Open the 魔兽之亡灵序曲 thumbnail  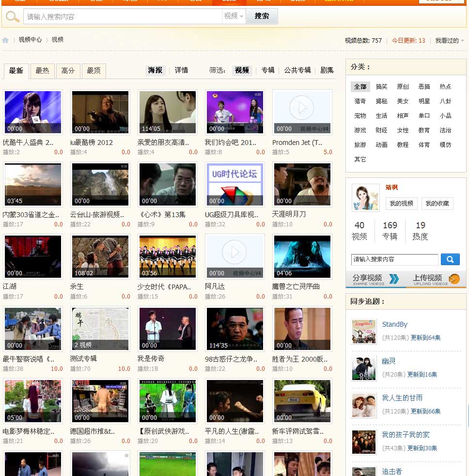[302, 256]
